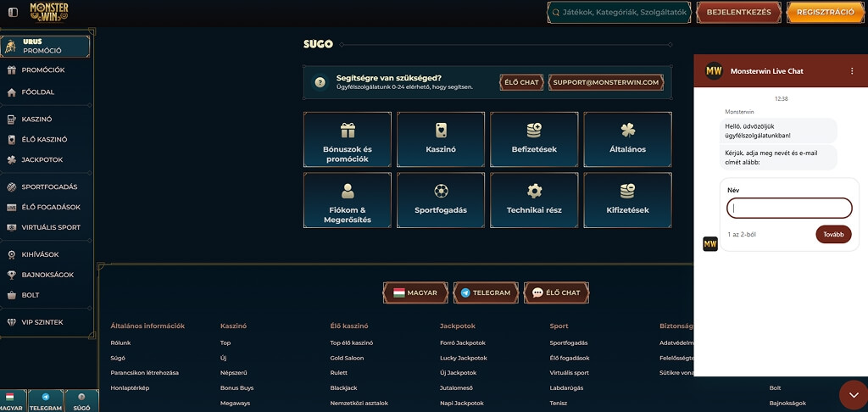Open Kaszinó help category card
This screenshot has width=868, height=412.
pyautogui.click(x=441, y=140)
